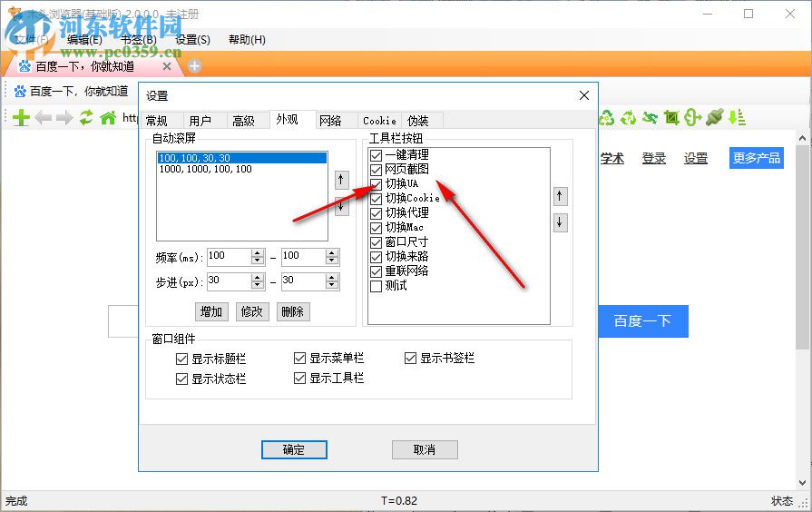Click the green crop screenshot toolbar icon
The image size is (812, 512).
671,118
